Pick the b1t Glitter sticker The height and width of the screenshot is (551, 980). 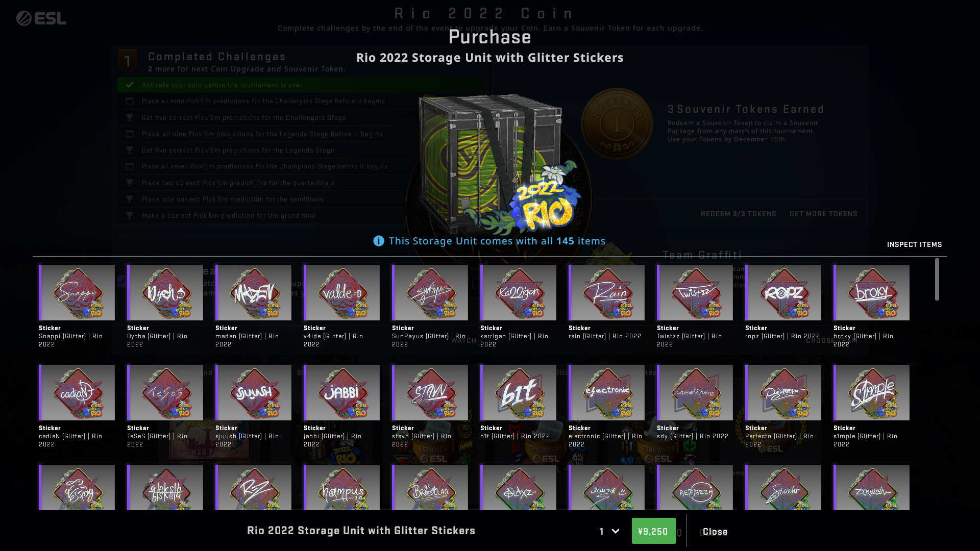click(x=518, y=392)
